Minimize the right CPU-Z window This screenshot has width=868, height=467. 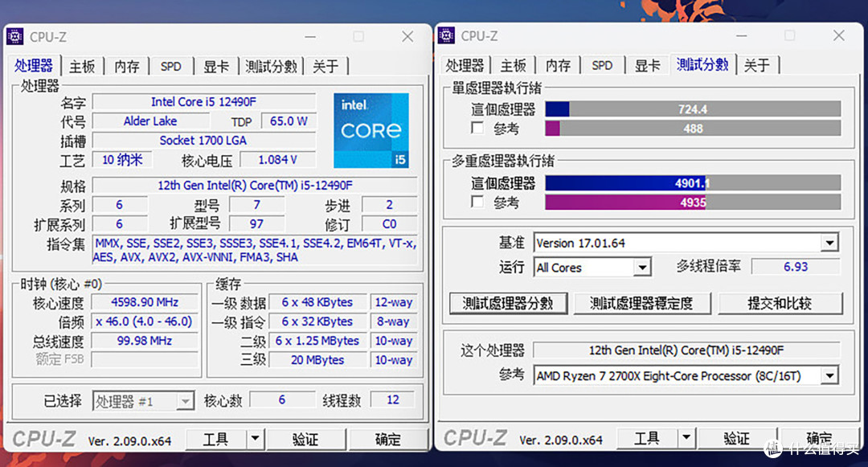tap(741, 35)
